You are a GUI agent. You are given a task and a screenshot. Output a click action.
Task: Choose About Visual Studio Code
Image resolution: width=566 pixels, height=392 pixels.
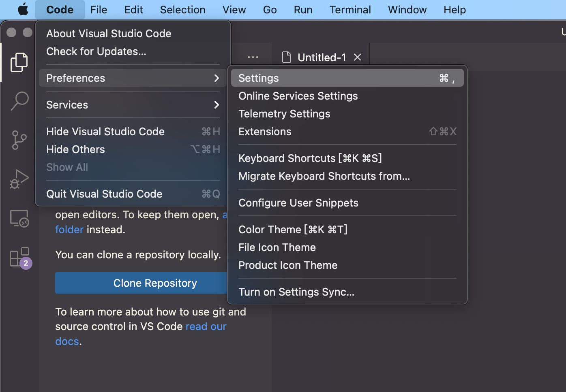(x=133, y=34)
